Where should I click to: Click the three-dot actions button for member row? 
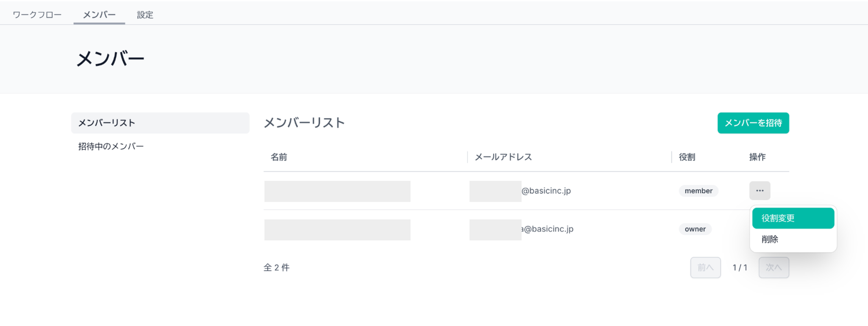(759, 191)
